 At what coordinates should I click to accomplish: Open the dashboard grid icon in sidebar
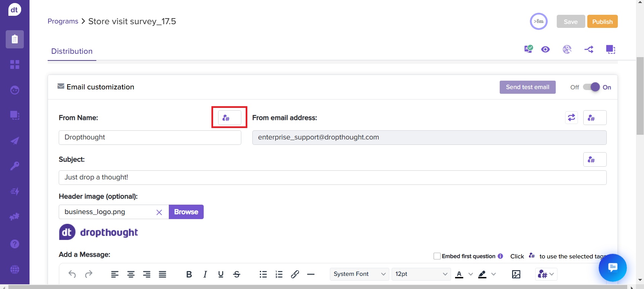pos(15,65)
